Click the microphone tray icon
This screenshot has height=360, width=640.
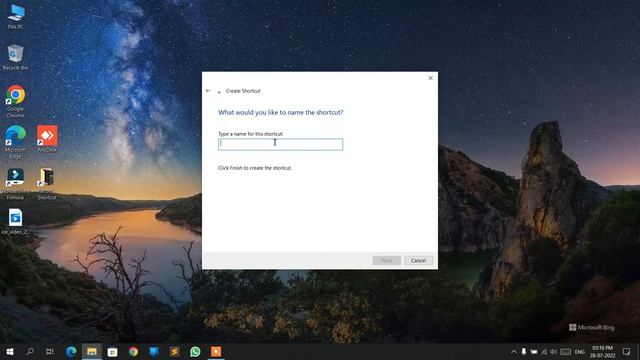coord(524,351)
